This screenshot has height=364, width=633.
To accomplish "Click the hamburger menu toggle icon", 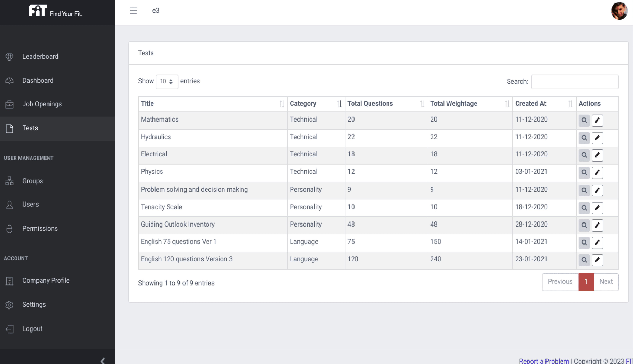I will pos(133,11).
